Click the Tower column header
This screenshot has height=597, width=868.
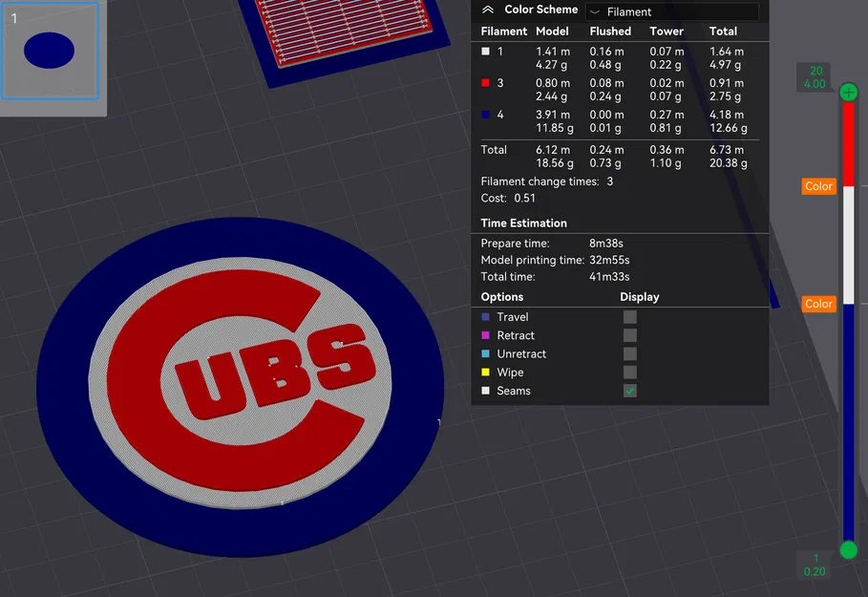pyautogui.click(x=667, y=32)
